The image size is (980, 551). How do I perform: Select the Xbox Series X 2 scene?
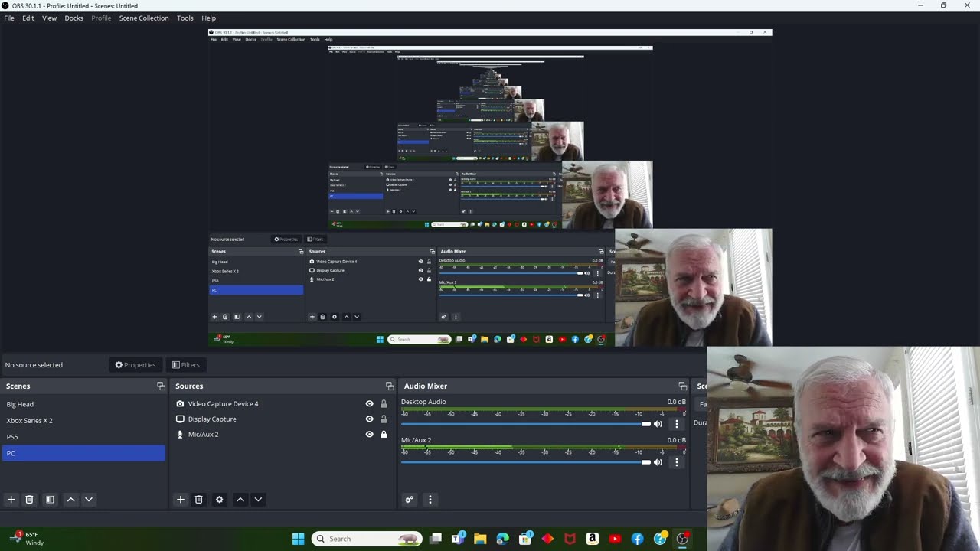[83, 420]
